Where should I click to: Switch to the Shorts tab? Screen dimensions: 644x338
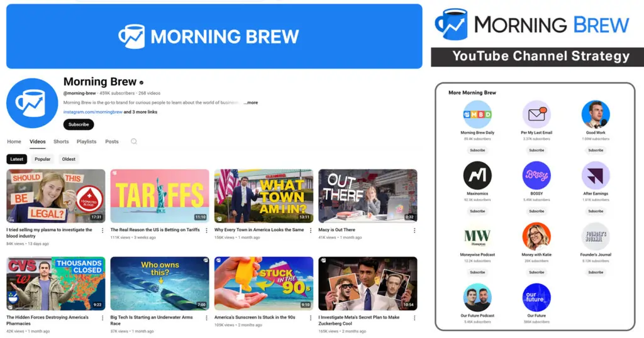[61, 141]
